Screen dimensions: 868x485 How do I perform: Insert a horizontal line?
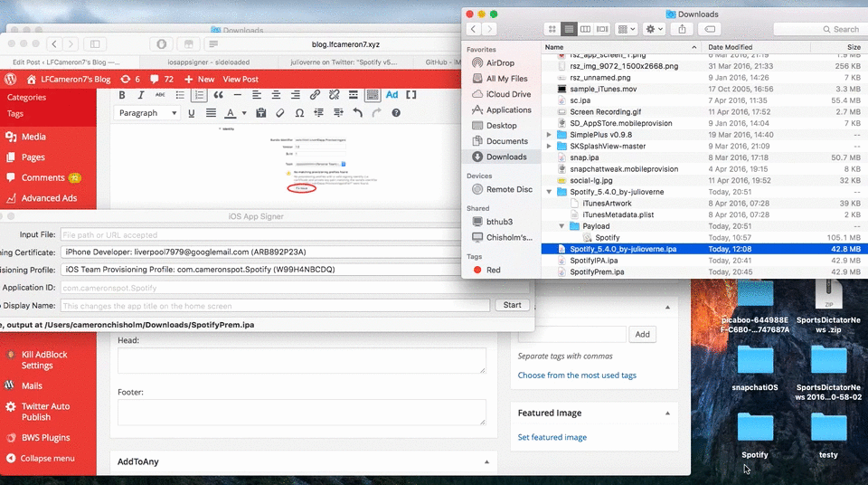(x=237, y=95)
